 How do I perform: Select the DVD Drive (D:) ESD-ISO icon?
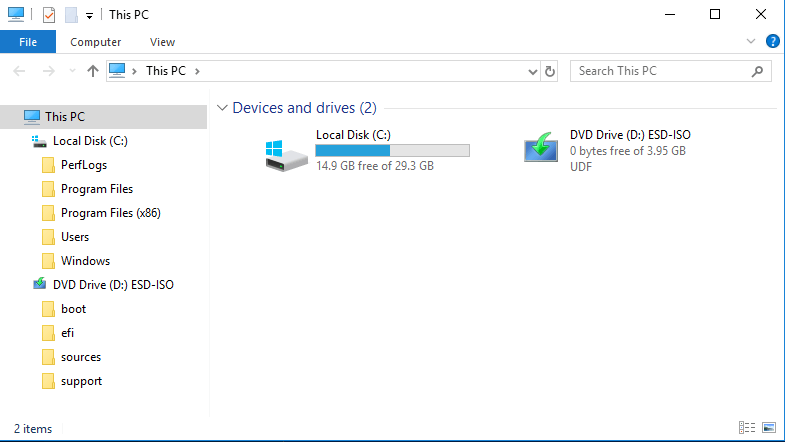pyautogui.click(x=541, y=148)
